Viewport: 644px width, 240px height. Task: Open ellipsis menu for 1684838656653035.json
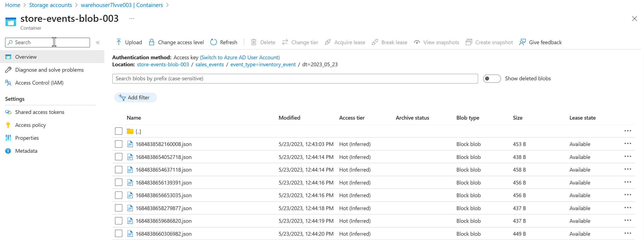[x=628, y=195]
